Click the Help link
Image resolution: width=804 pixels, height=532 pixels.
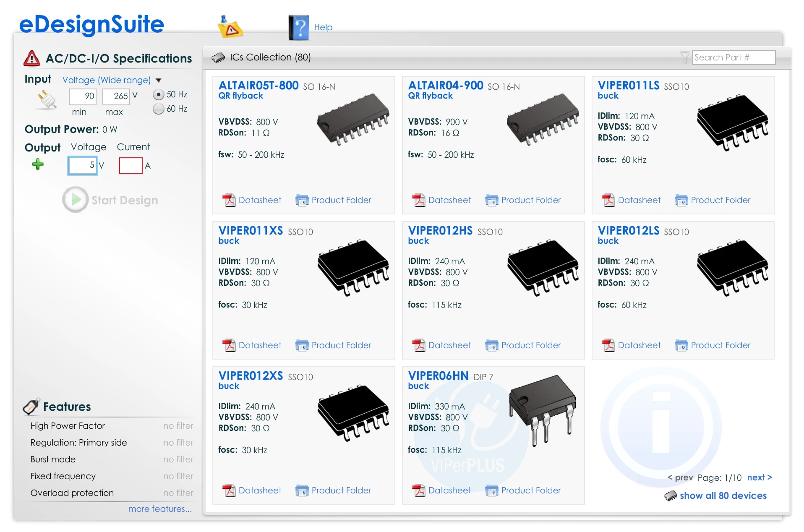coord(323,27)
